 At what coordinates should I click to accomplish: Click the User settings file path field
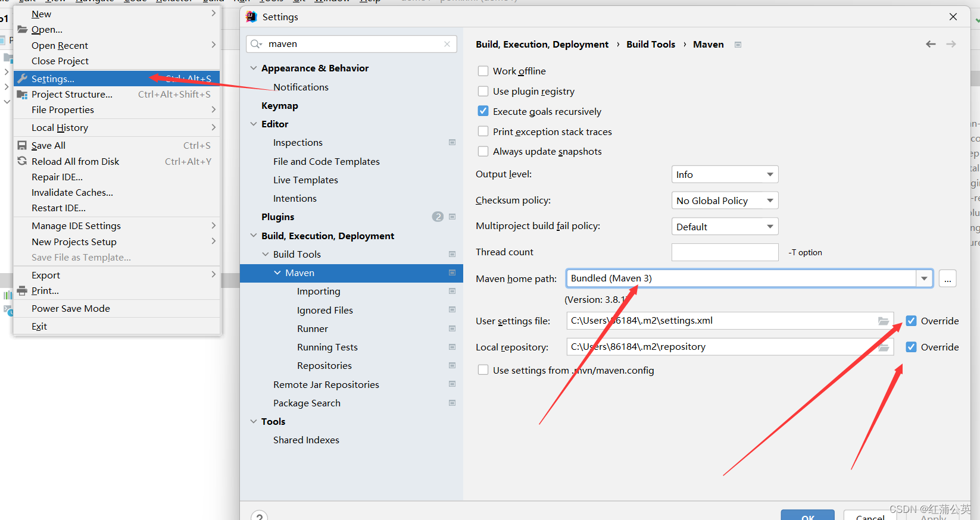point(730,321)
